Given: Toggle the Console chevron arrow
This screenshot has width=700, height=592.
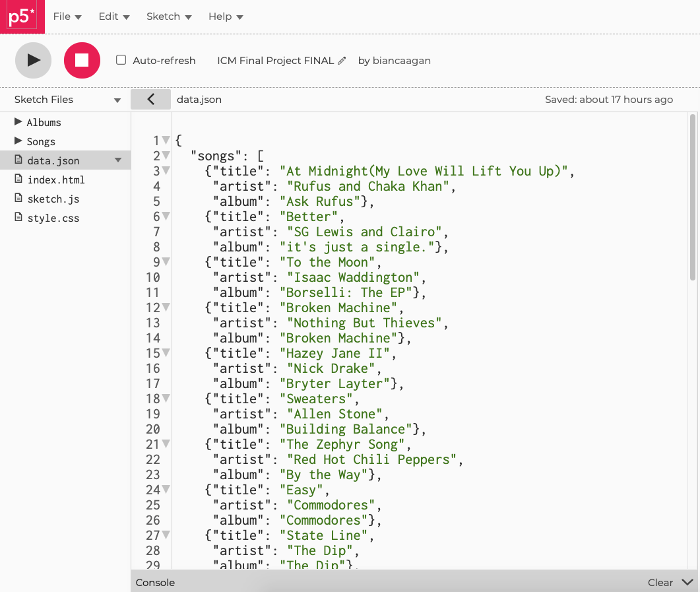Looking at the screenshot, I should click(687, 582).
